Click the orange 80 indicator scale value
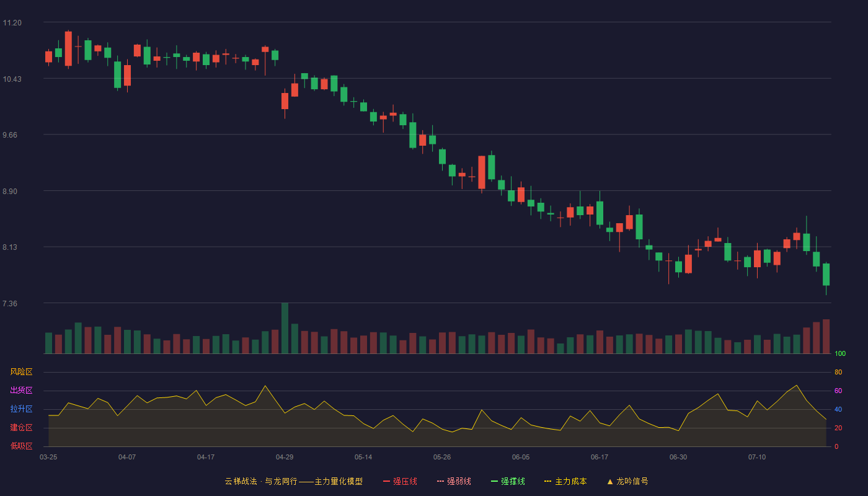 coord(838,372)
